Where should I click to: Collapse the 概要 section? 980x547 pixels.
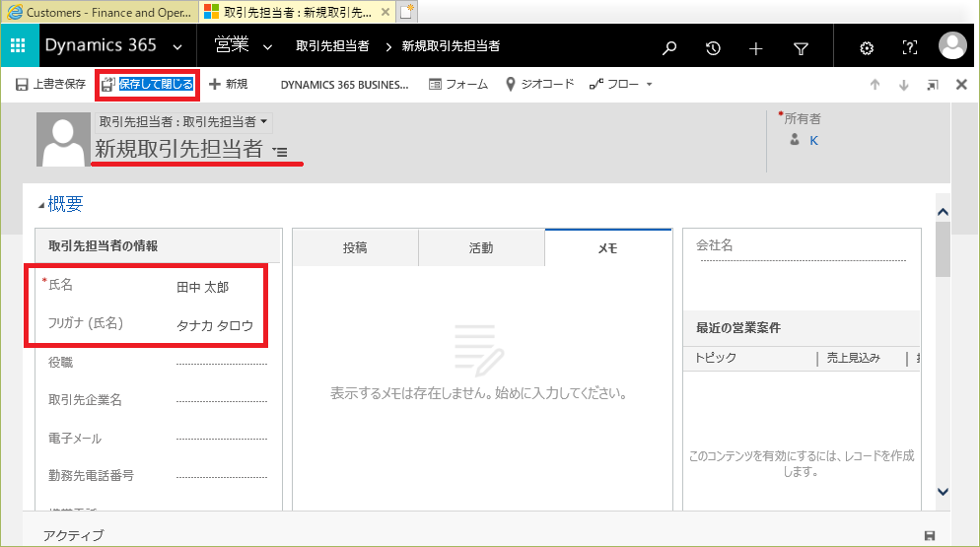(41, 205)
